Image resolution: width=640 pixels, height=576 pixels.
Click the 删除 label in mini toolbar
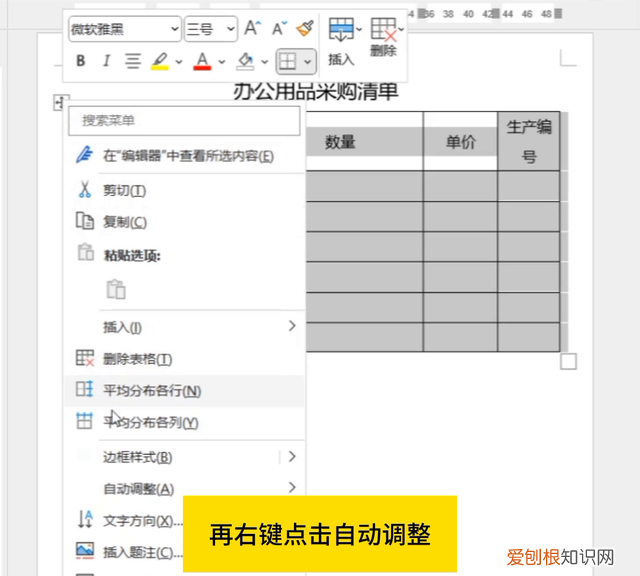pos(383,51)
